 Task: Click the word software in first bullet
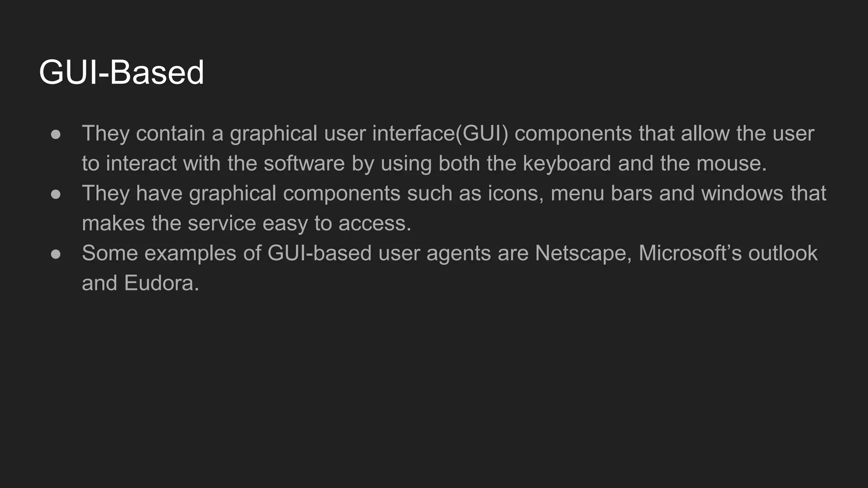(x=304, y=164)
